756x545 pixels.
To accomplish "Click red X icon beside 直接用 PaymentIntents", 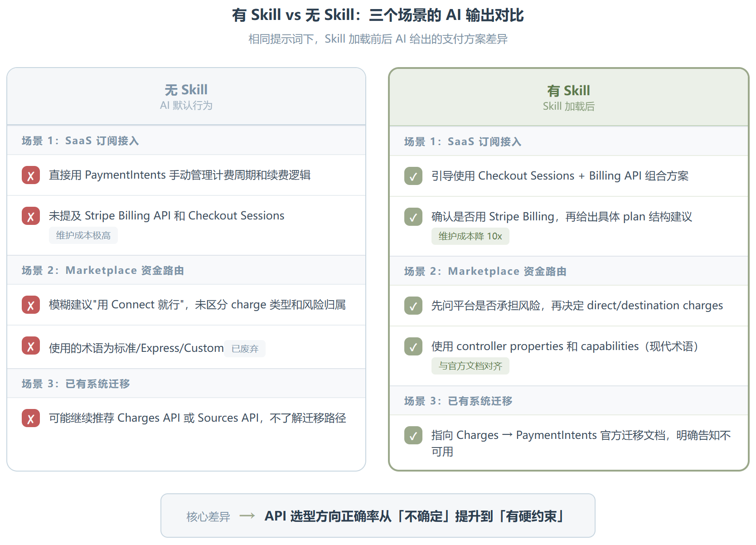I will point(31,175).
